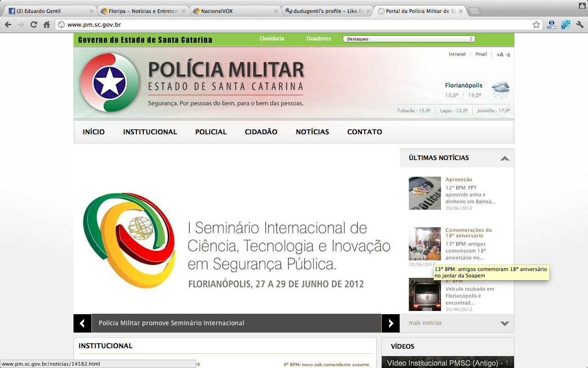The image size is (588, 368).
Task: Open the NOTÍCIAS menu item
Action: 312,132
